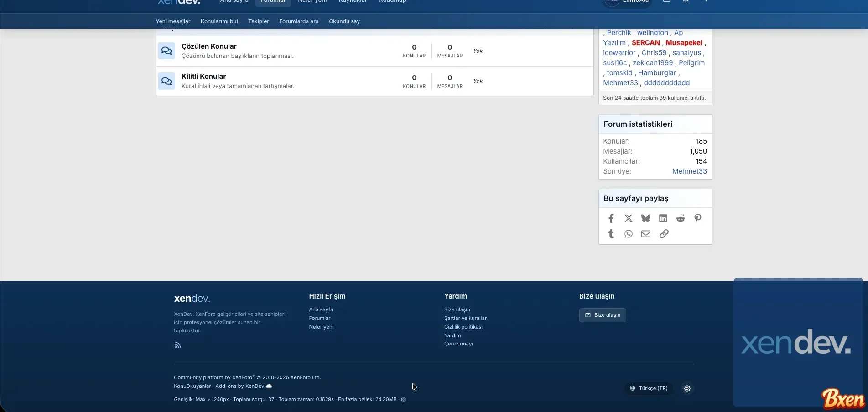Share the page on Bluesky
Screen dimensions: 868x412
(x=645, y=218)
